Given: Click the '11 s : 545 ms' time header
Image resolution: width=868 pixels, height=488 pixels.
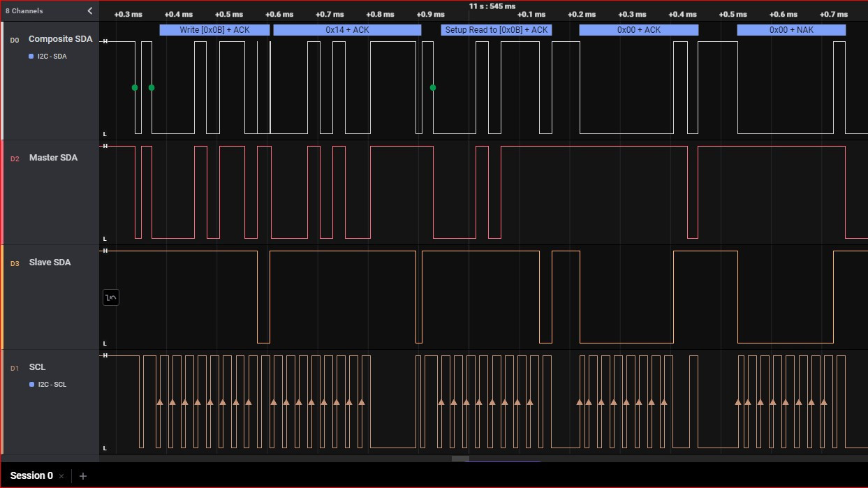Looking at the screenshot, I should tap(492, 6).
